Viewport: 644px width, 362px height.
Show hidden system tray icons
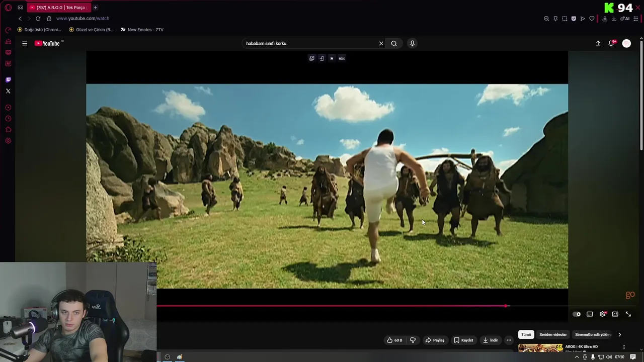pos(577,357)
